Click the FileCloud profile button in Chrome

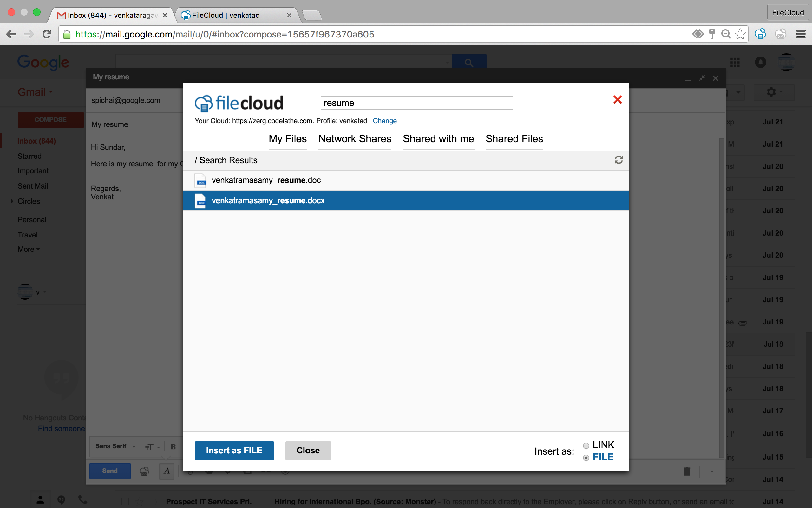788,13
